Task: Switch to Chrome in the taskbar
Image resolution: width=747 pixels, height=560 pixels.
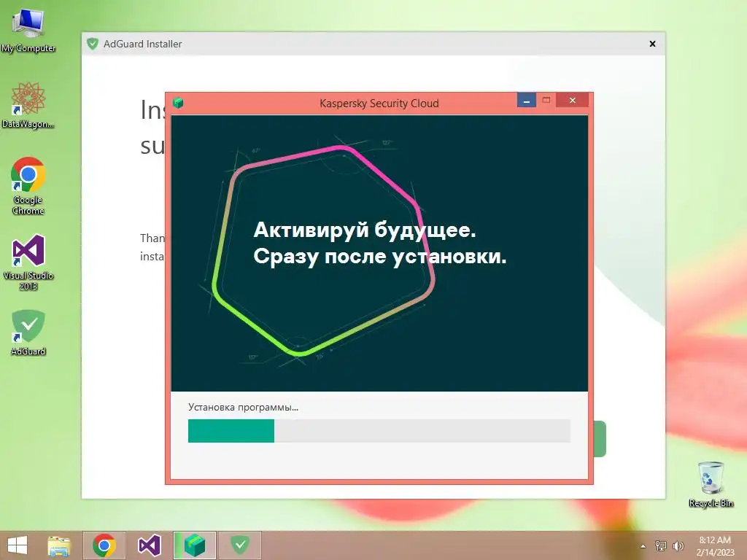Action: point(104,545)
